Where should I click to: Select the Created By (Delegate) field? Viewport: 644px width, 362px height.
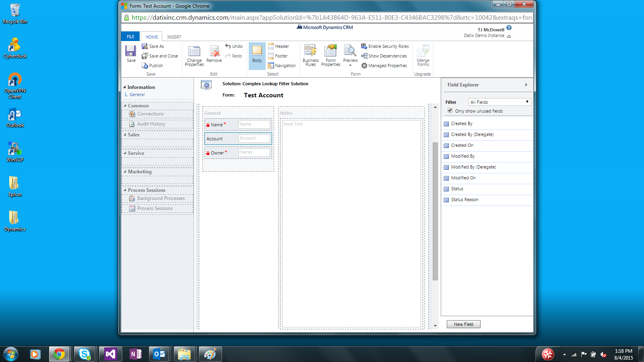[x=487, y=135]
